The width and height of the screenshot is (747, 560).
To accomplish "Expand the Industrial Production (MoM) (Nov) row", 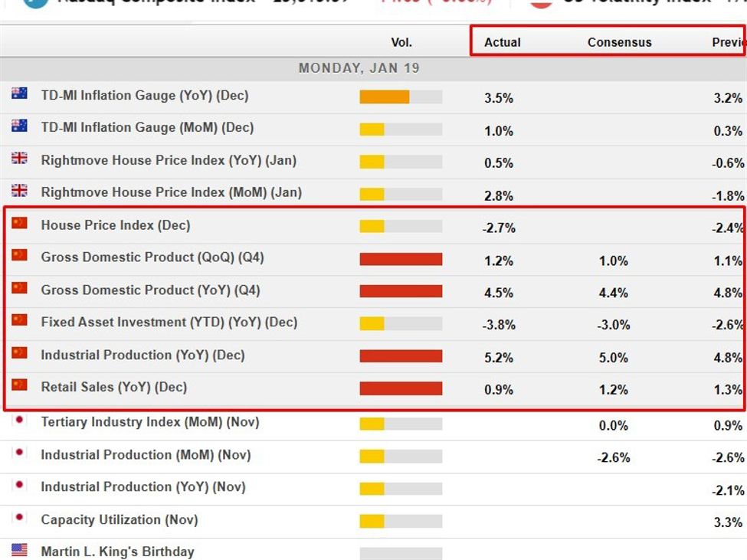I will coord(146,455).
